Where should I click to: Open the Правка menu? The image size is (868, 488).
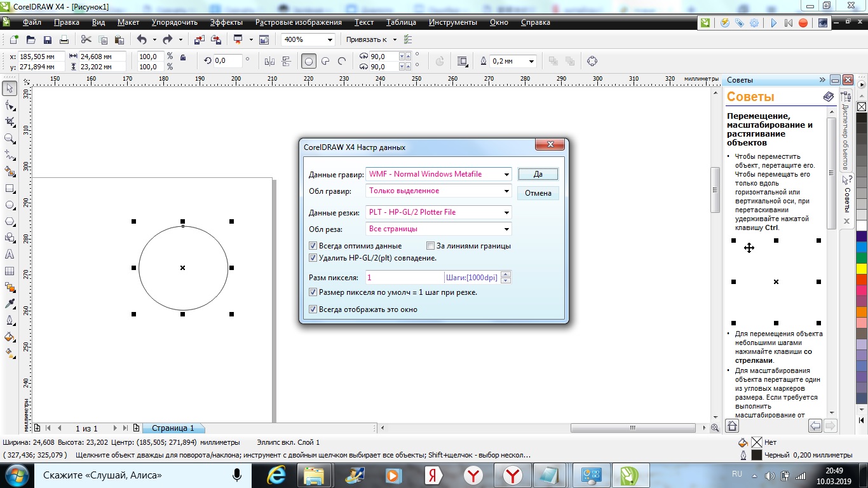[67, 22]
